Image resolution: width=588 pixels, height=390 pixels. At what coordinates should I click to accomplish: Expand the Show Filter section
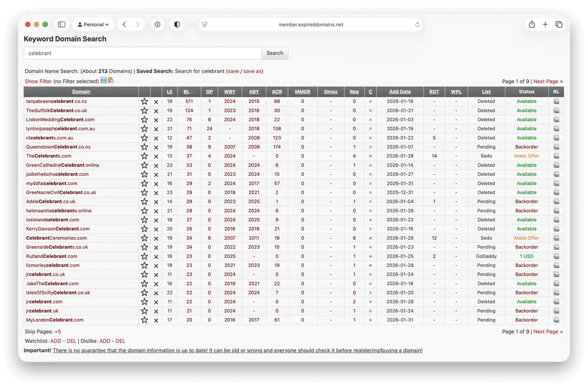[38, 81]
